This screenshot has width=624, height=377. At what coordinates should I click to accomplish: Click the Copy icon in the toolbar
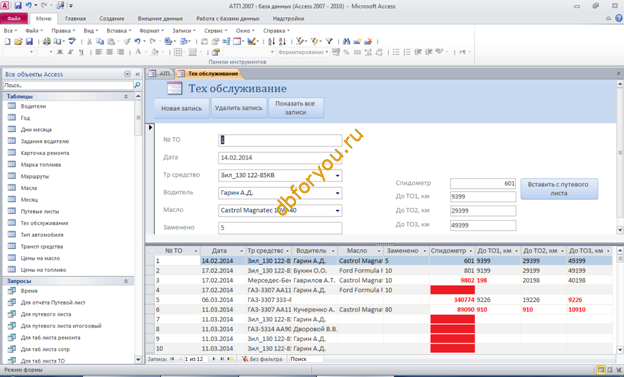click(100, 41)
